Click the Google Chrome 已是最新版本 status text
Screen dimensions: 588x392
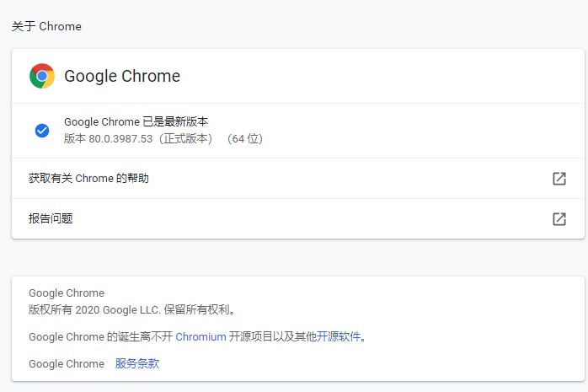[x=136, y=121]
